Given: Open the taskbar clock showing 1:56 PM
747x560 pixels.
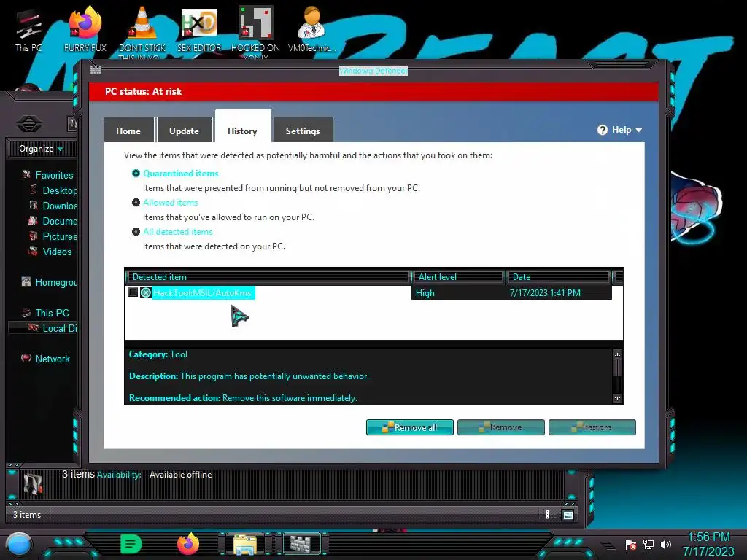Looking at the screenshot, I should tap(708, 544).
